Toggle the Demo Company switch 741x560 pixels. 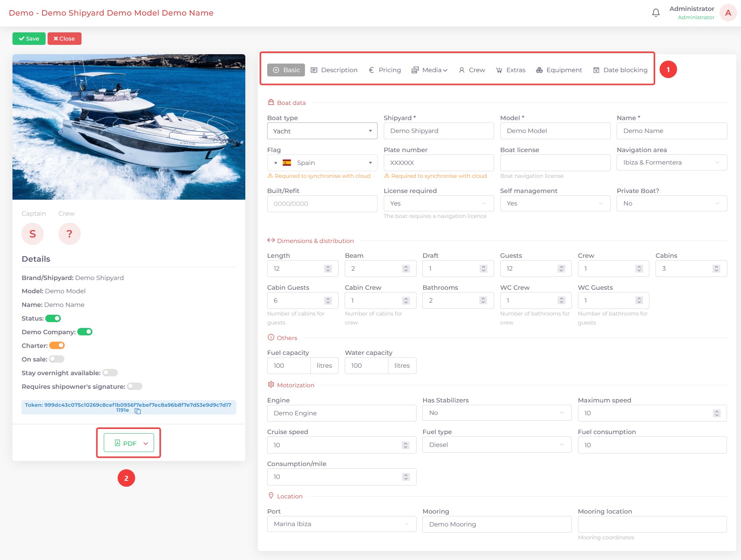pos(85,332)
